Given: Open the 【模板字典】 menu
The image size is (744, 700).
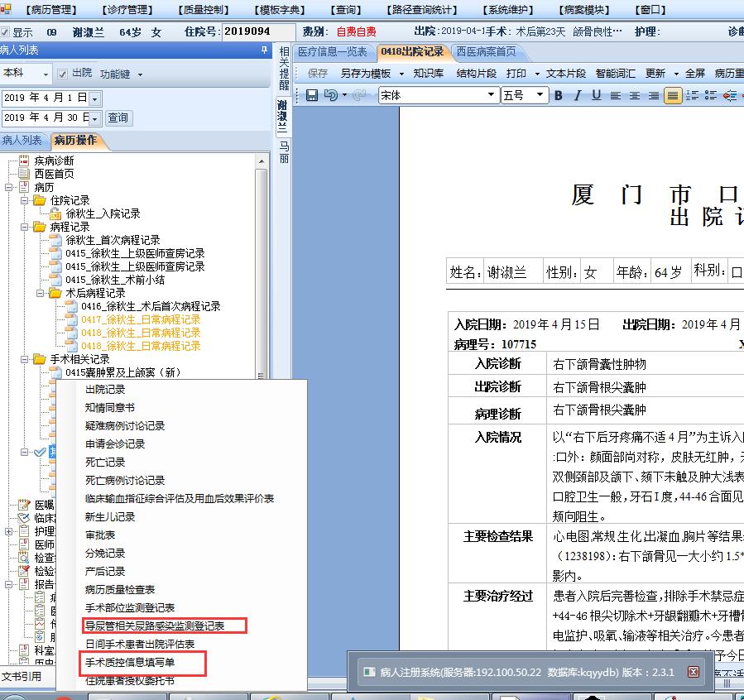Looking at the screenshot, I should click(280, 10).
